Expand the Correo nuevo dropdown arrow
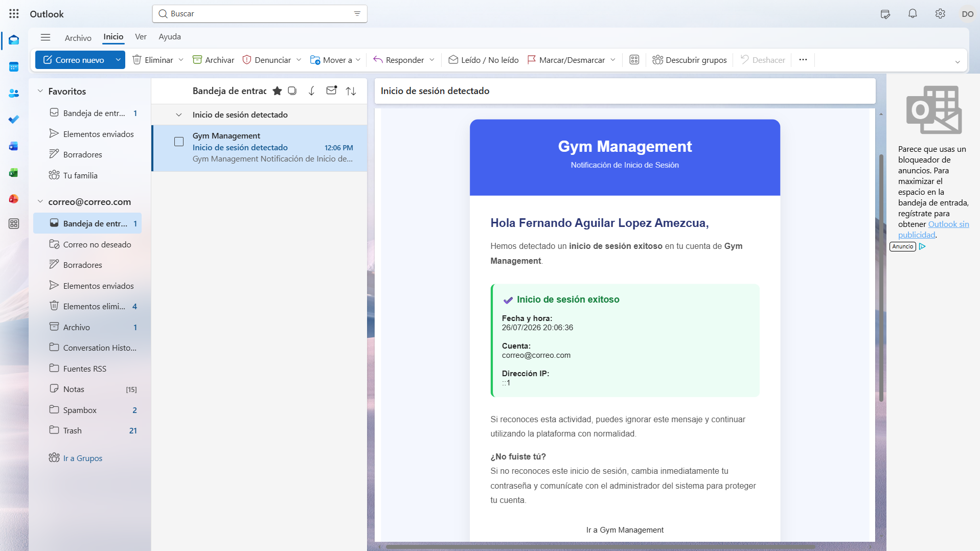The image size is (980, 551). tap(118, 60)
